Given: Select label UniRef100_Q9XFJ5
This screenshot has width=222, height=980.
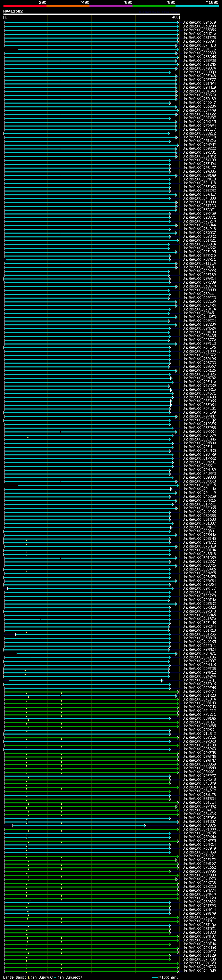Looking at the screenshot, I should 199,485.
